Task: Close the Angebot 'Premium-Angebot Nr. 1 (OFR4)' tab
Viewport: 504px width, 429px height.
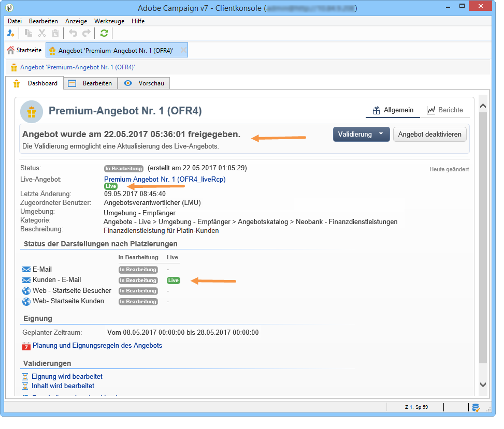Action: click(183, 50)
